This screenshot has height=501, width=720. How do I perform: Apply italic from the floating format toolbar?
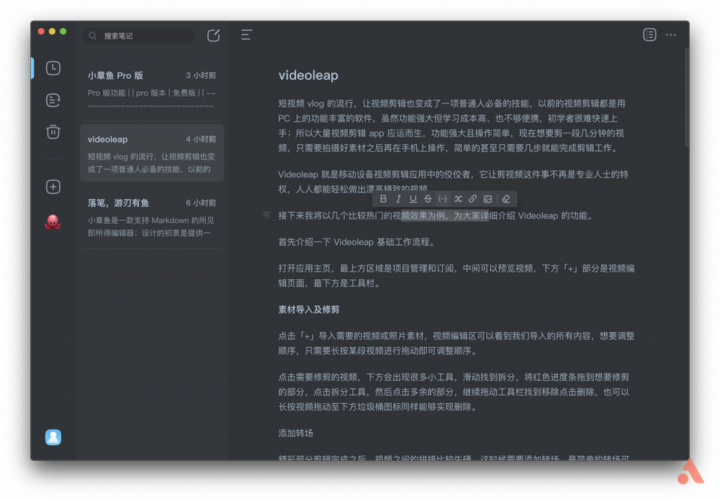[x=398, y=199]
